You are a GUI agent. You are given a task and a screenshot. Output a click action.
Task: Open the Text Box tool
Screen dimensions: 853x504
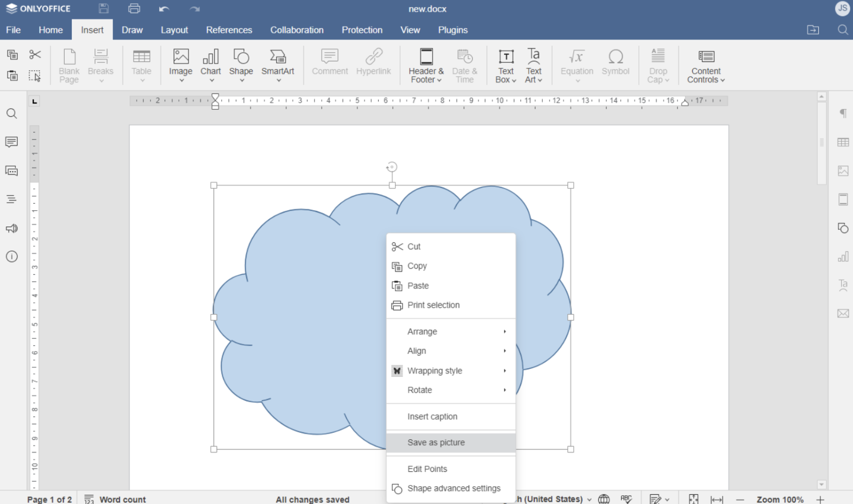click(x=505, y=58)
